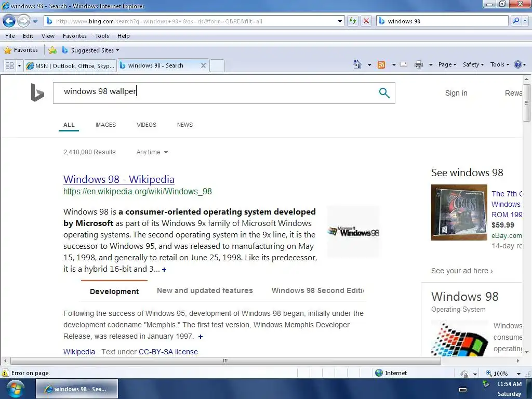This screenshot has height=399, width=532.
Task: Click the address bar URL field
Action: point(192,21)
